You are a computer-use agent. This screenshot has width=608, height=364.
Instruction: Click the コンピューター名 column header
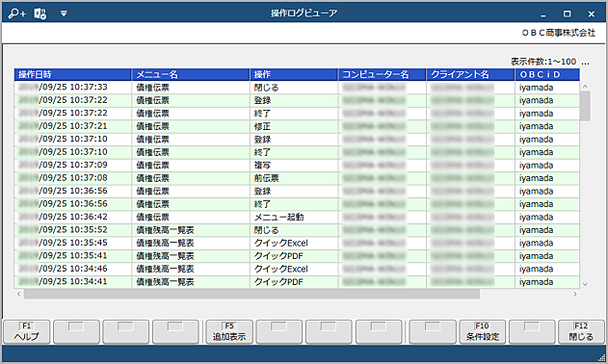[x=382, y=74]
